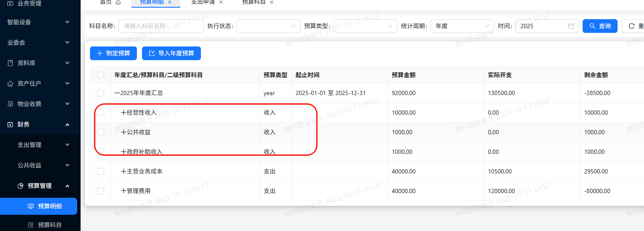Close the 预算明细 tab
Viewport: 644px width, 231px height.
pos(170,2)
